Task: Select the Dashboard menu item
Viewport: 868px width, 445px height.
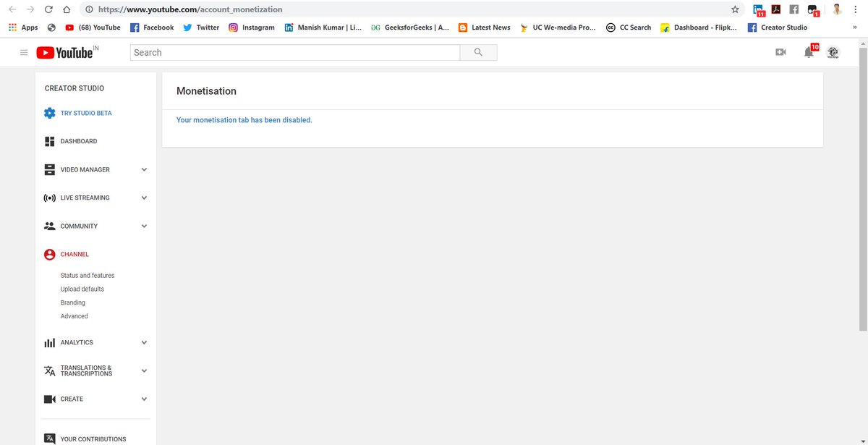Action: (79, 141)
